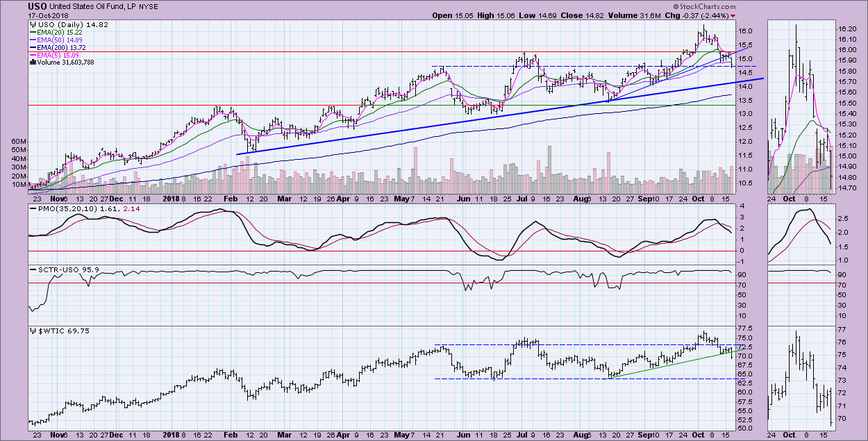
Task: Click the red down arrow beside Chg
Action: (x=733, y=15)
